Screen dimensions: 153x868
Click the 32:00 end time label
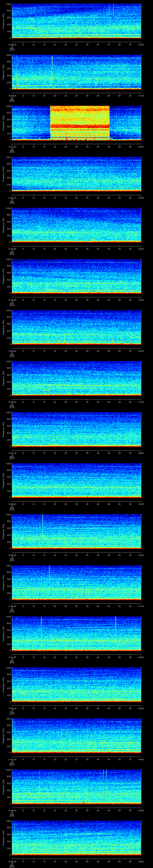point(141,147)
